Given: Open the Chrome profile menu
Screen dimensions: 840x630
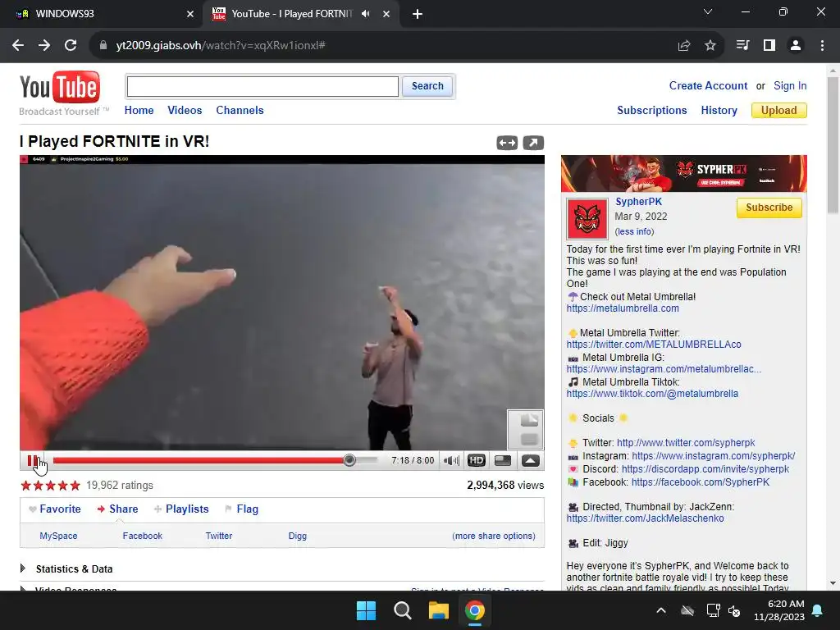Looking at the screenshot, I should [x=796, y=46].
